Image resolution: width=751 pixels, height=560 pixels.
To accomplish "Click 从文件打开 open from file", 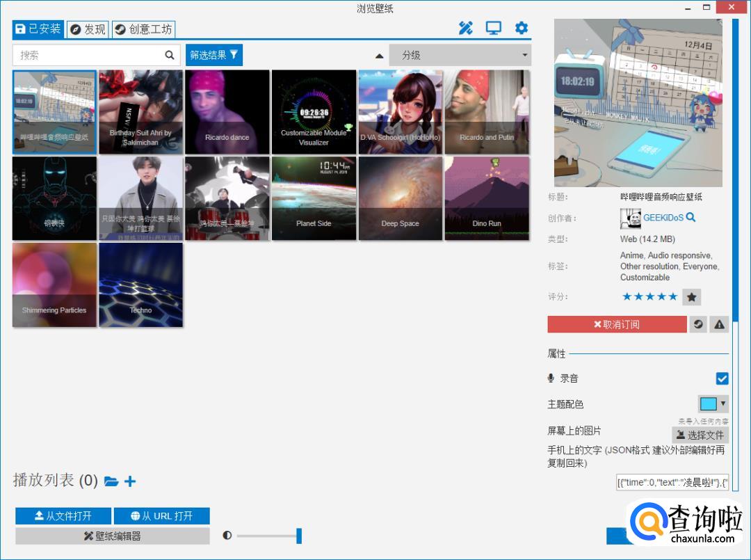I will pyautogui.click(x=63, y=516).
